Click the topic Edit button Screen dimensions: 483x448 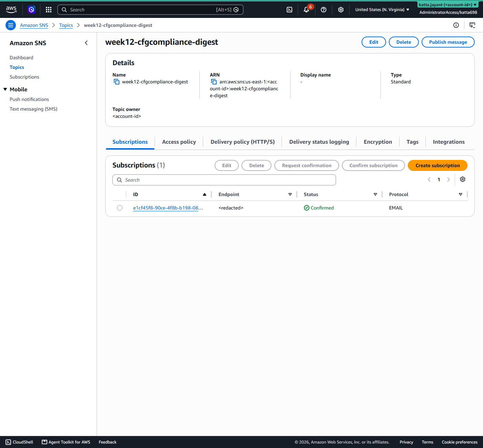(374, 42)
